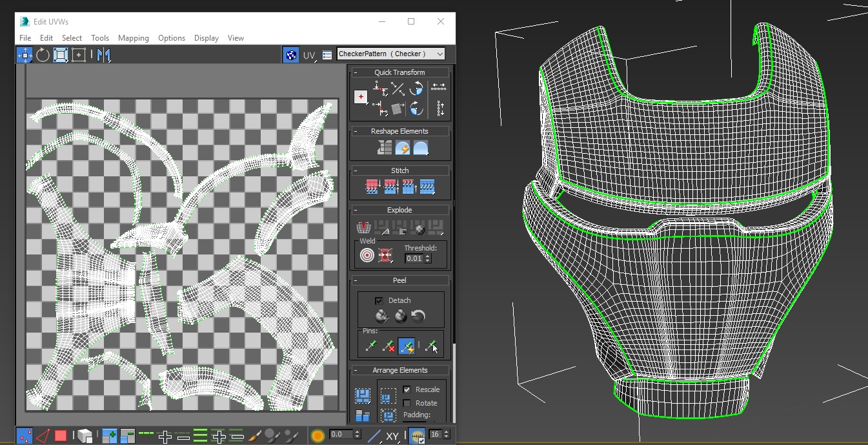Screen dimensions: 868x445
Task: Click Select Pinned Vertices icon
Action: click(432, 347)
